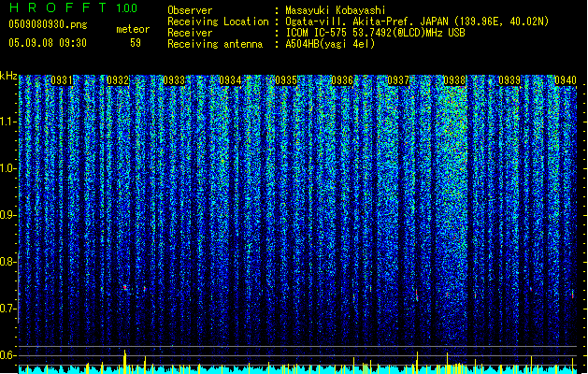Click the 0.7 kHz axis label
588x374 pixels.
tap(8, 309)
